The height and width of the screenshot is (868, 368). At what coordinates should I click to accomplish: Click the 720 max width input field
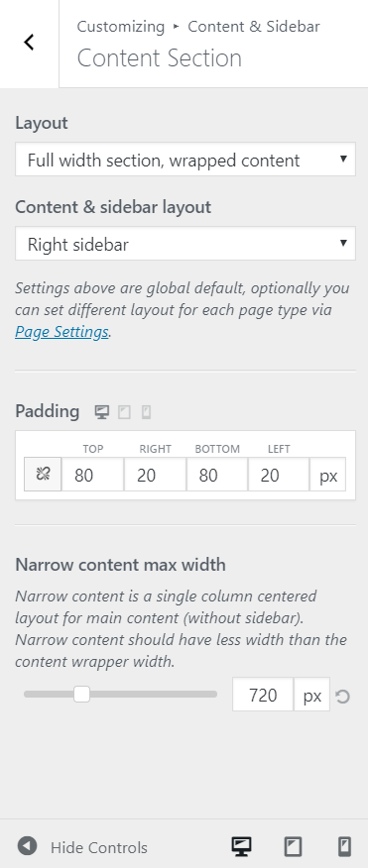click(263, 695)
